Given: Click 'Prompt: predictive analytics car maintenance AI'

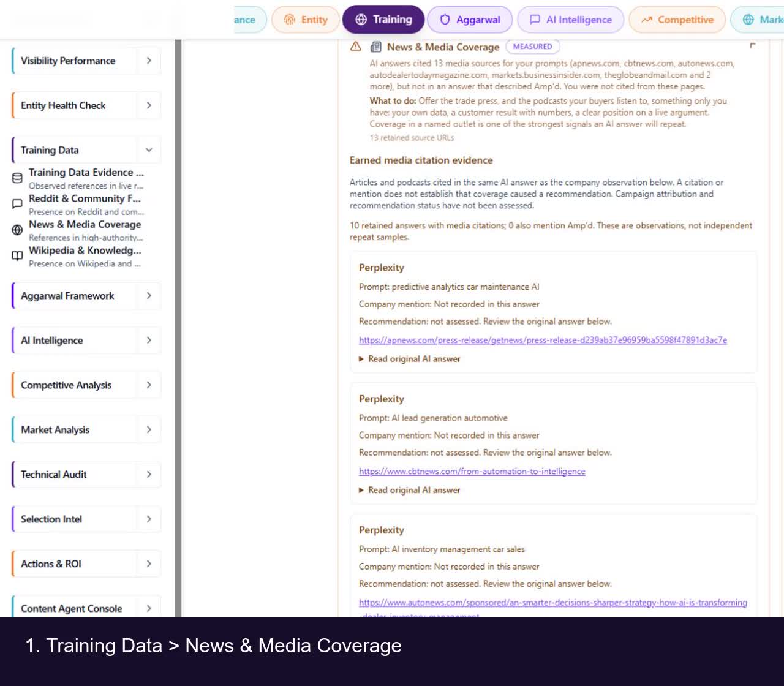Looking at the screenshot, I should click(x=449, y=287).
